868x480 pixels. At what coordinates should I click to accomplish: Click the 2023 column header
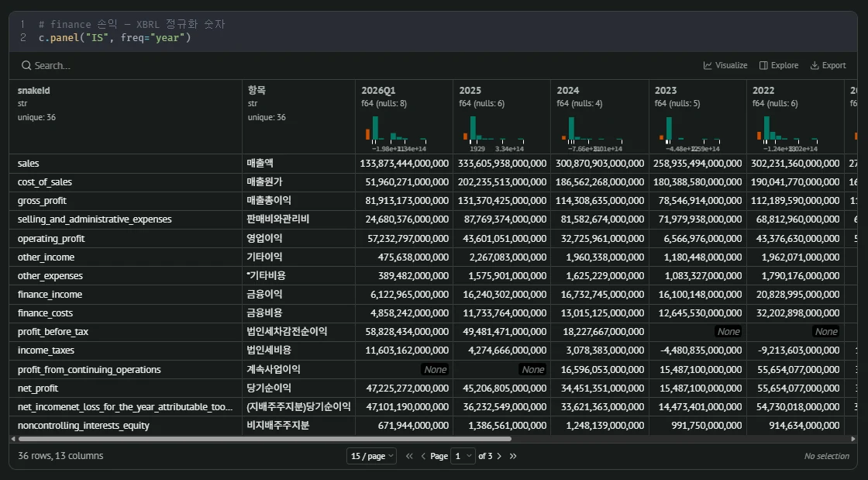tap(666, 90)
